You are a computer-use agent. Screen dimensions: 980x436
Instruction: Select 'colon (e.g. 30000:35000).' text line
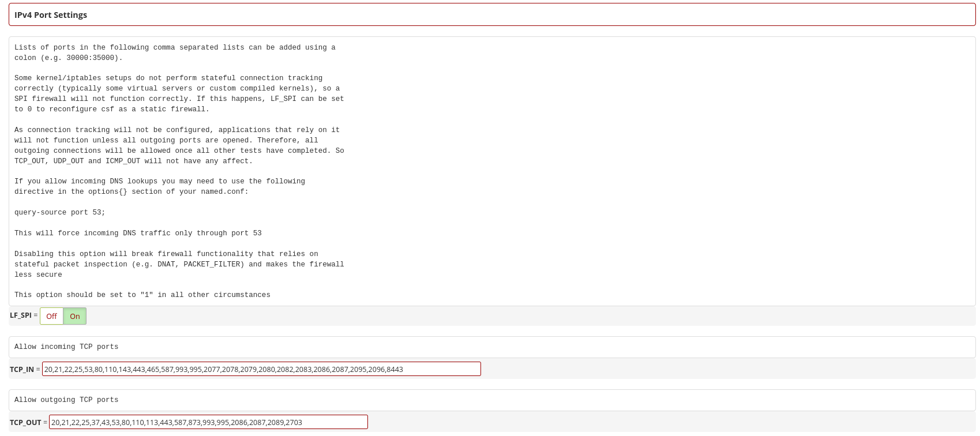point(69,58)
